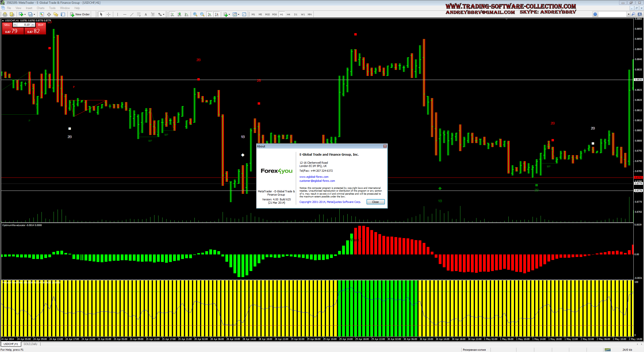Screen dimensions: 644x352
Task: Click the New Order button
Action: coord(80,14)
